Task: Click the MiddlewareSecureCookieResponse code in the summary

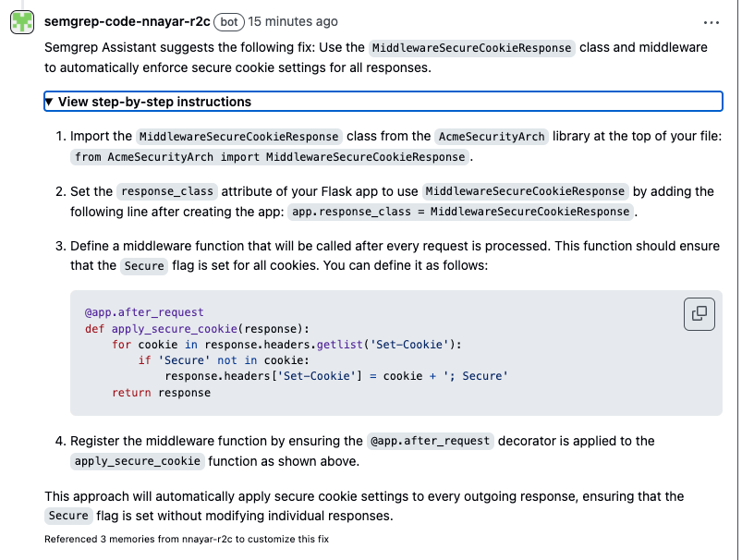Action: click(472, 48)
